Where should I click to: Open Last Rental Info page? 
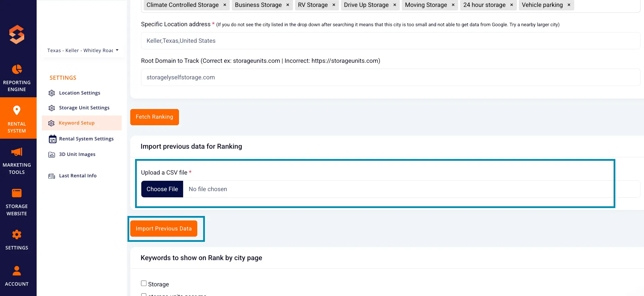[x=78, y=176]
